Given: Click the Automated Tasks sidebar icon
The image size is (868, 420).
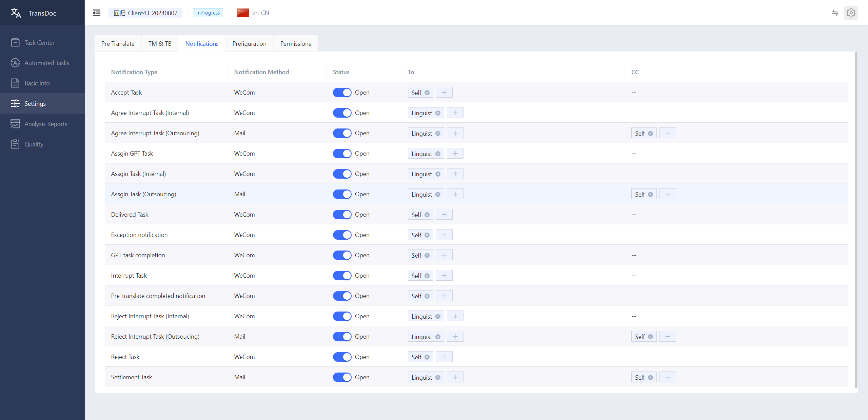Looking at the screenshot, I should (x=15, y=63).
